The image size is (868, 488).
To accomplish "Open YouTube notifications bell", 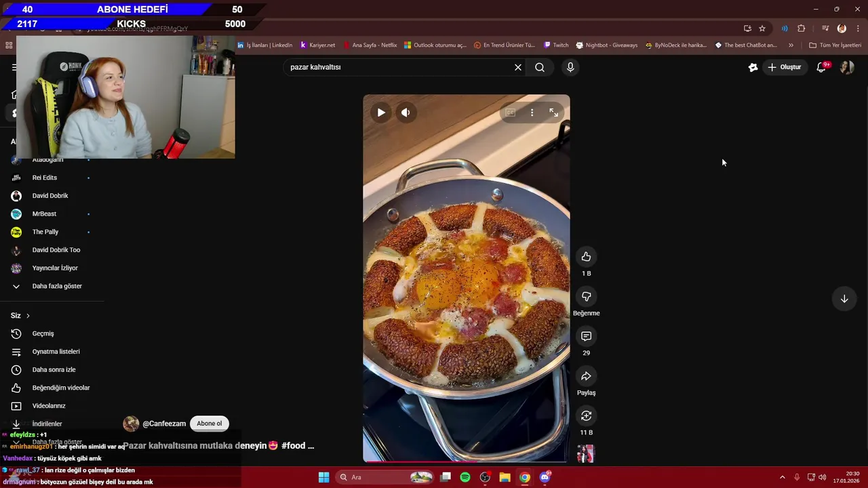I will (821, 67).
